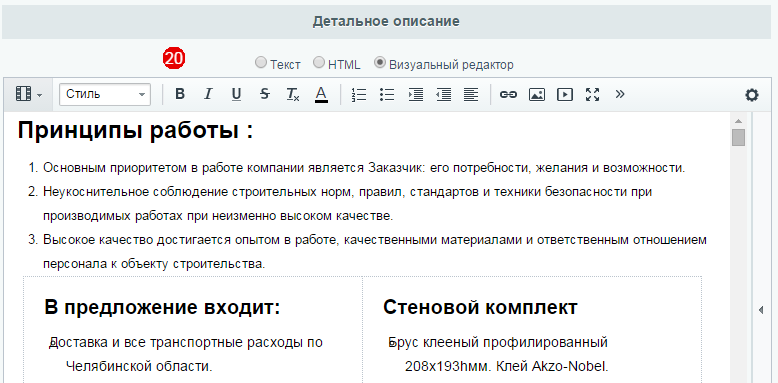This screenshot has height=383, width=778.
Task: Open the text color picker
Action: click(x=321, y=94)
